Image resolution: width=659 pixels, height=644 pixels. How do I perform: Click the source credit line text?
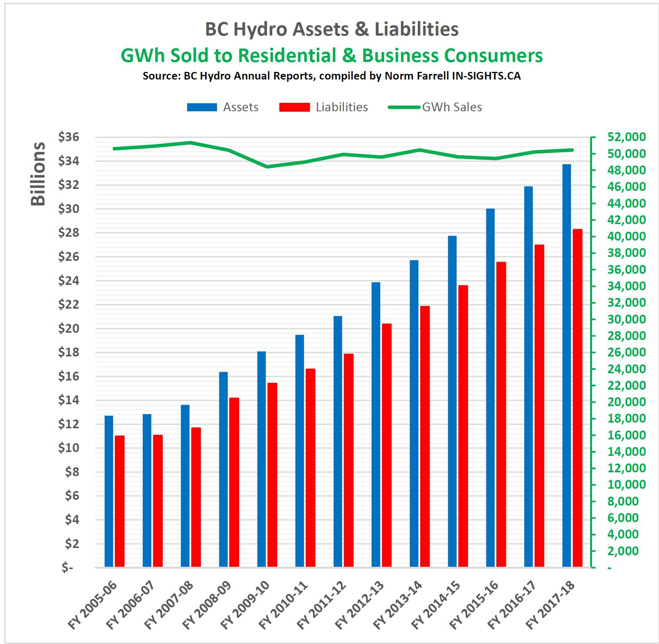click(x=332, y=76)
